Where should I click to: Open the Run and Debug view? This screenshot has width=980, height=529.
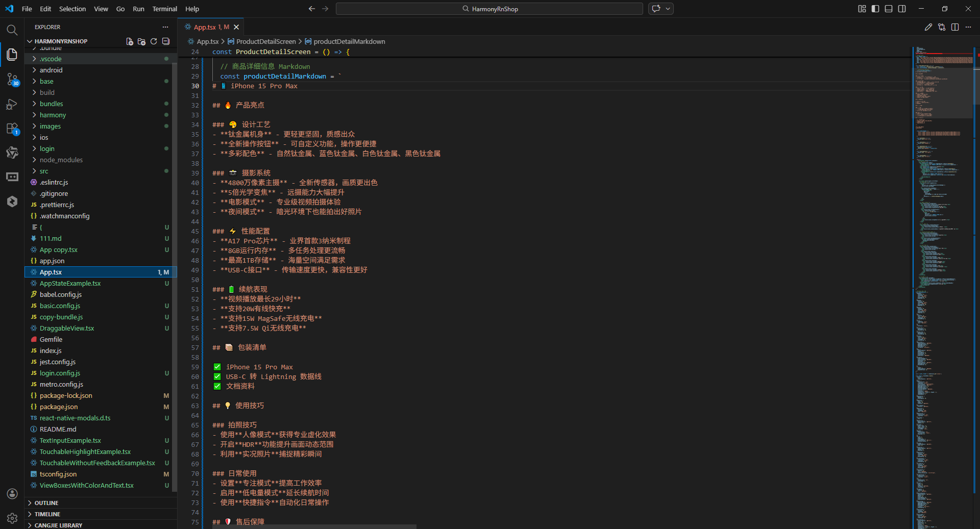[12, 104]
